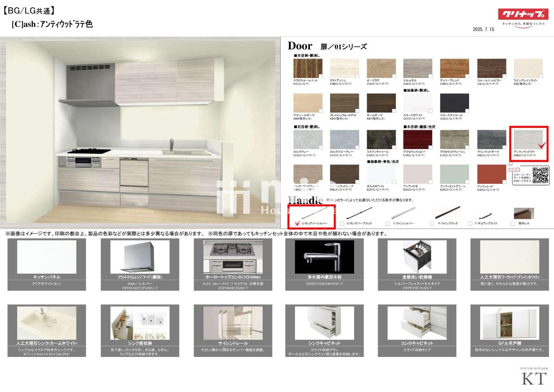This screenshot has width=554, height=392.
Task: Pick the dark red Grace Wood Ruby door swatch
Action: point(418,141)
